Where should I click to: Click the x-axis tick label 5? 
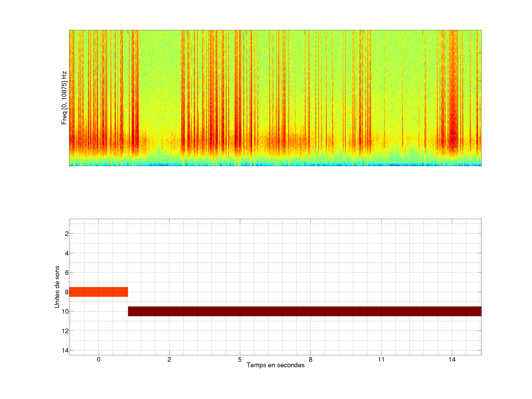click(240, 359)
